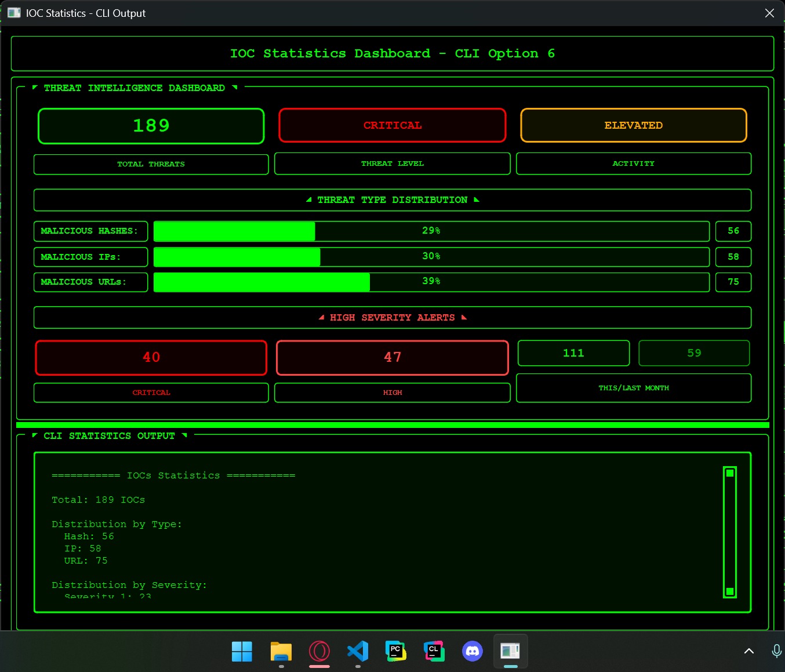
Task: Click the THIS/LAST MONTH label
Action: click(634, 388)
